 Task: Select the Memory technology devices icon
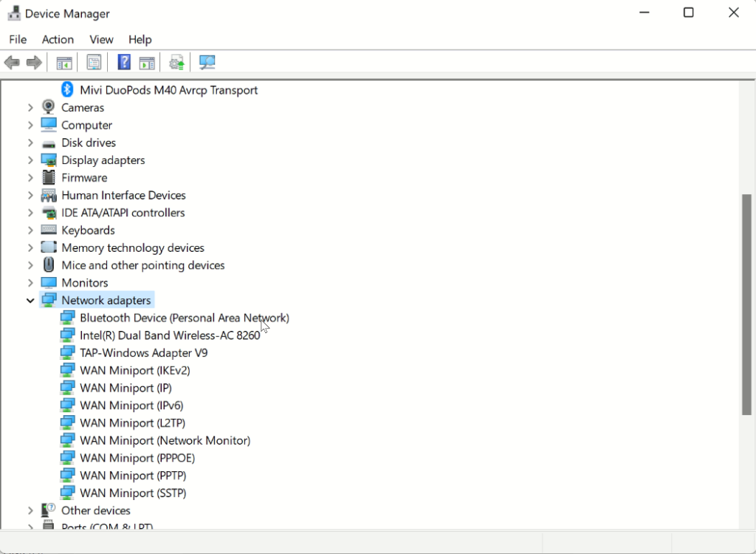pos(49,247)
